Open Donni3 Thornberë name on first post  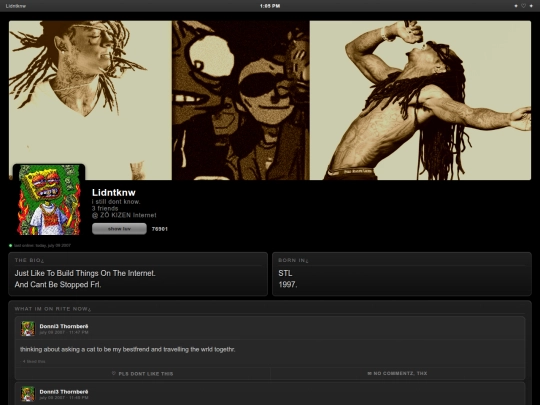(64, 326)
